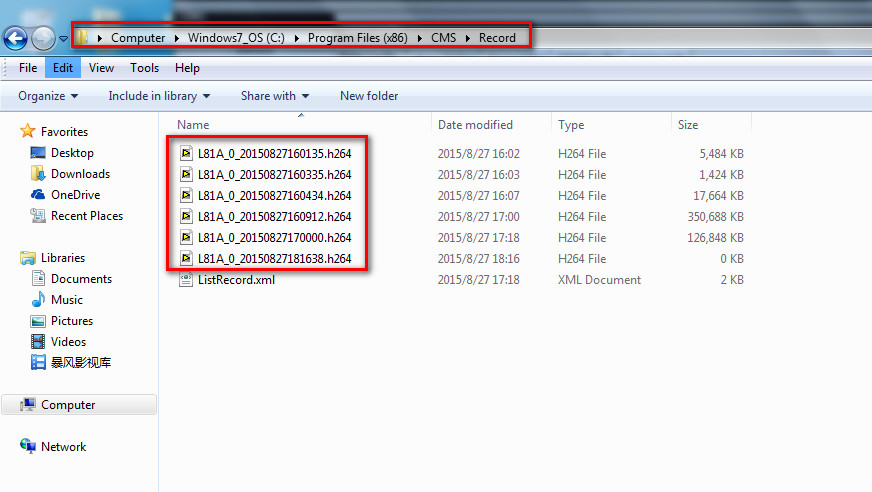The image size is (872, 492).
Task: Expand breadcrumb arrow after CMS
Action: click(468, 38)
